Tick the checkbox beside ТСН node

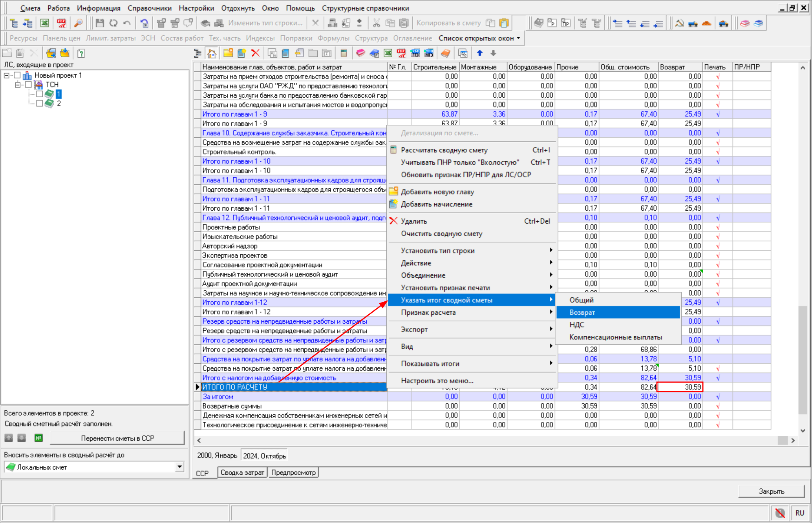tap(28, 84)
